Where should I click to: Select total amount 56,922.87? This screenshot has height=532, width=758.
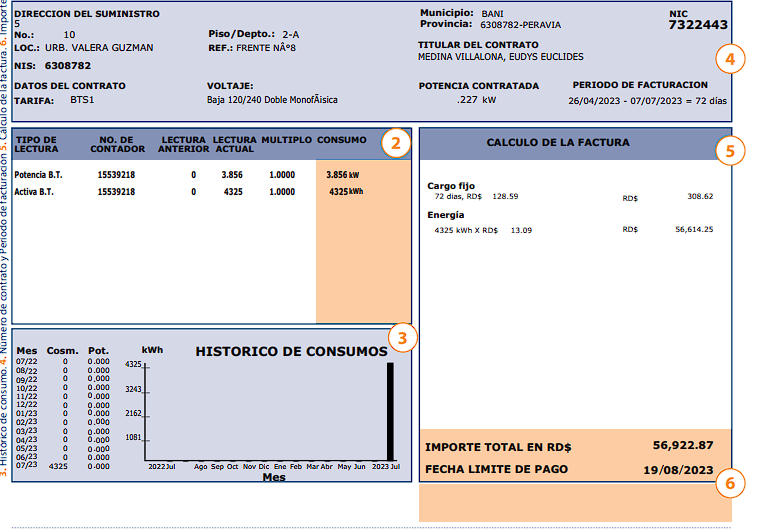[x=683, y=445]
